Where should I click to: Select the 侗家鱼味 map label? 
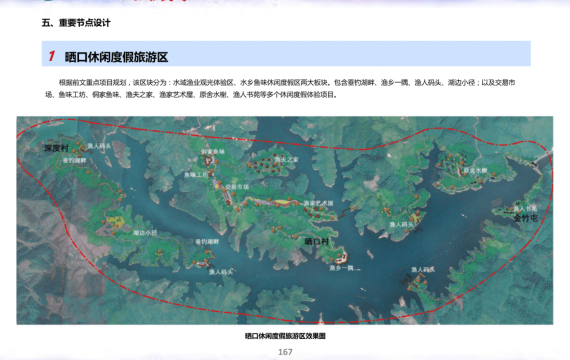213,151
